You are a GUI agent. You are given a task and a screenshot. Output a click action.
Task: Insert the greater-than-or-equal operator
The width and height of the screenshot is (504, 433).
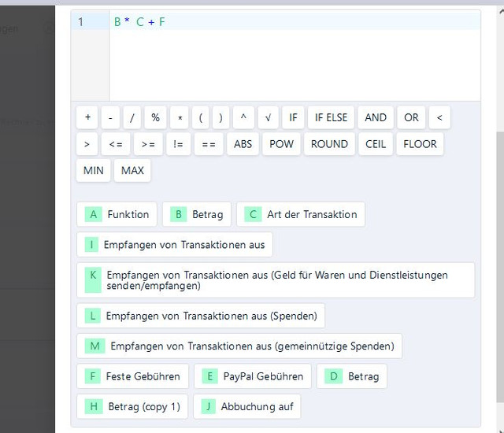(x=148, y=144)
